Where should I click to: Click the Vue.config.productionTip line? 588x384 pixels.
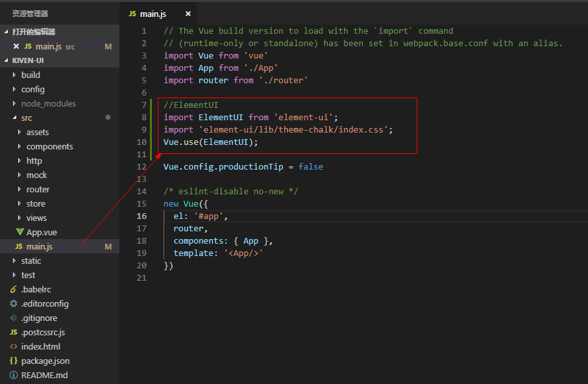point(243,167)
